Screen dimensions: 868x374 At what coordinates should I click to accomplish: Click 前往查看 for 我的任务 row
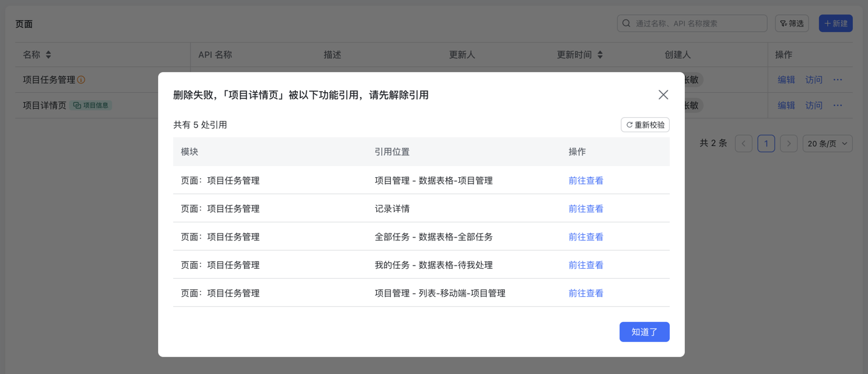click(586, 265)
